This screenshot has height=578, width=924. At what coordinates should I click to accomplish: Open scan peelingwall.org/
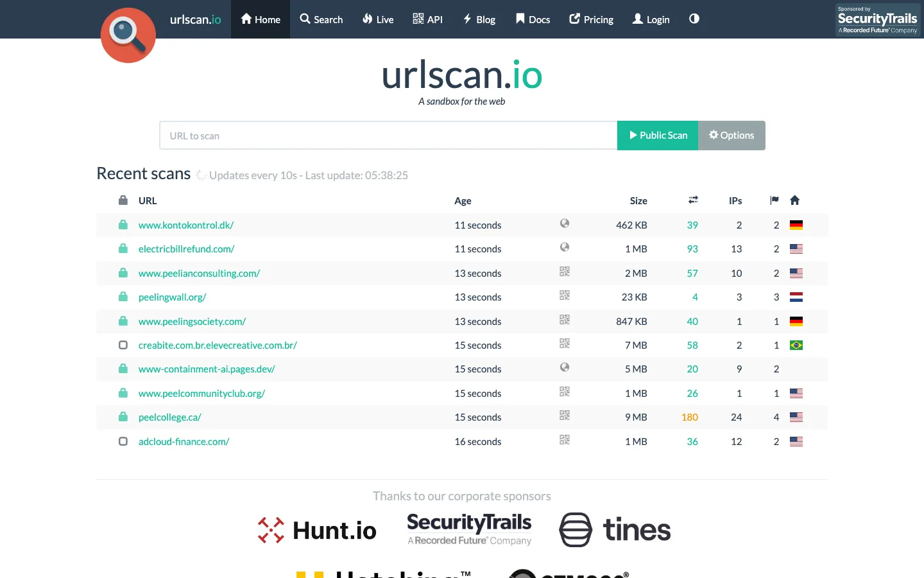point(173,297)
